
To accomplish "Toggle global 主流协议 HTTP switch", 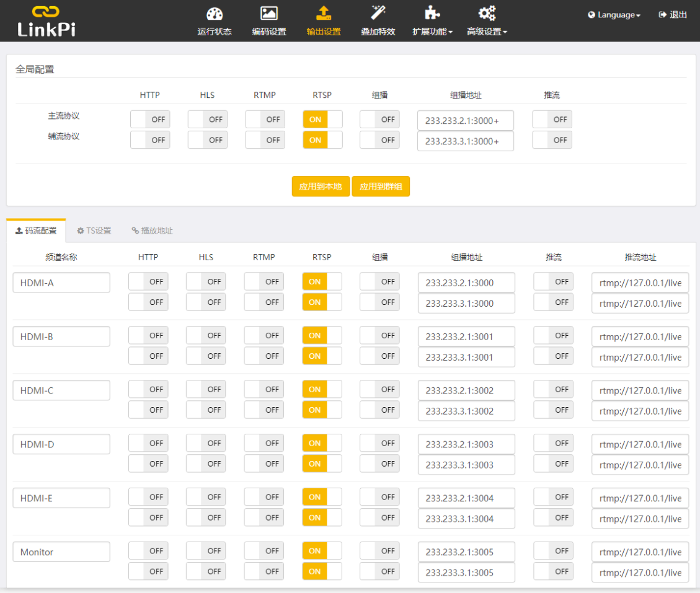I will [x=150, y=120].
